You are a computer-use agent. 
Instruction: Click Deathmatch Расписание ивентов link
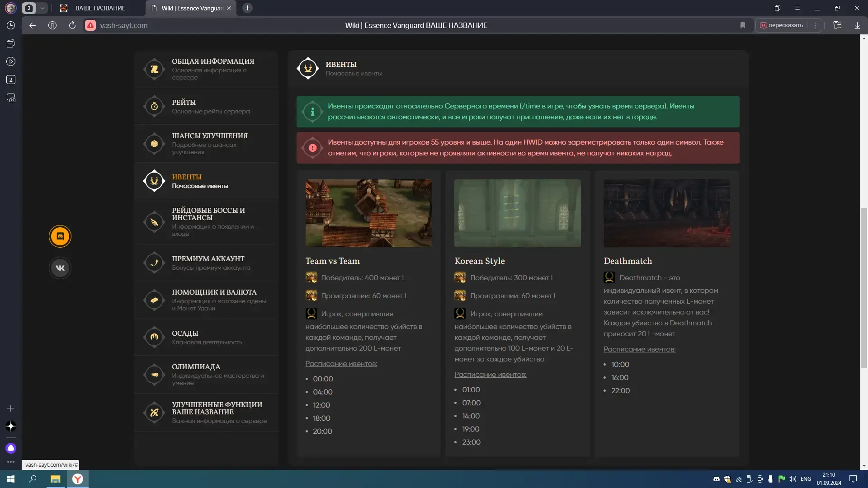pos(639,349)
